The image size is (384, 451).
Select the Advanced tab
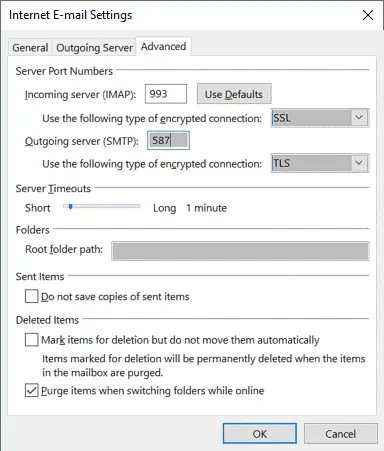pyautogui.click(x=163, y=46)
